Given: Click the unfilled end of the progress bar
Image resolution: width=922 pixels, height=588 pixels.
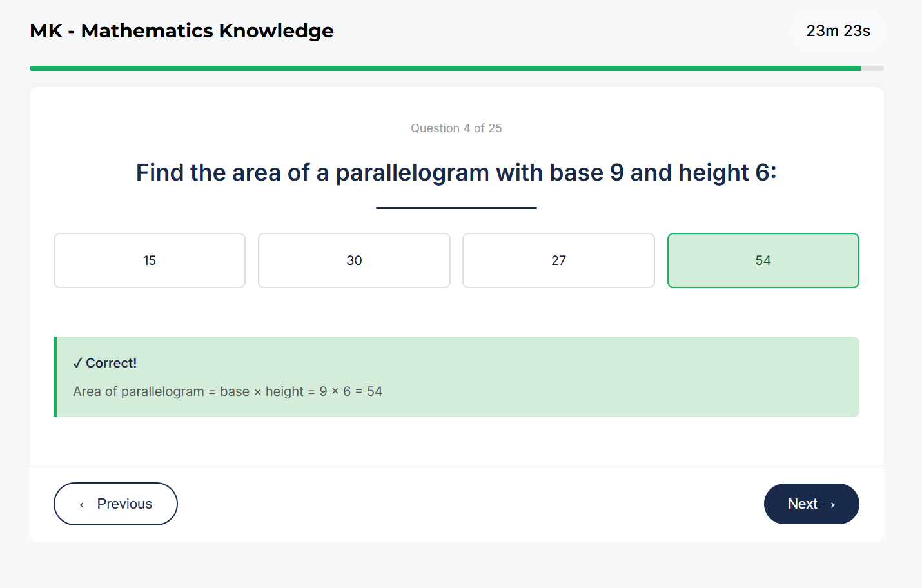Looking at the screenshot, I should pyautogui.click(x=872, y=67).
